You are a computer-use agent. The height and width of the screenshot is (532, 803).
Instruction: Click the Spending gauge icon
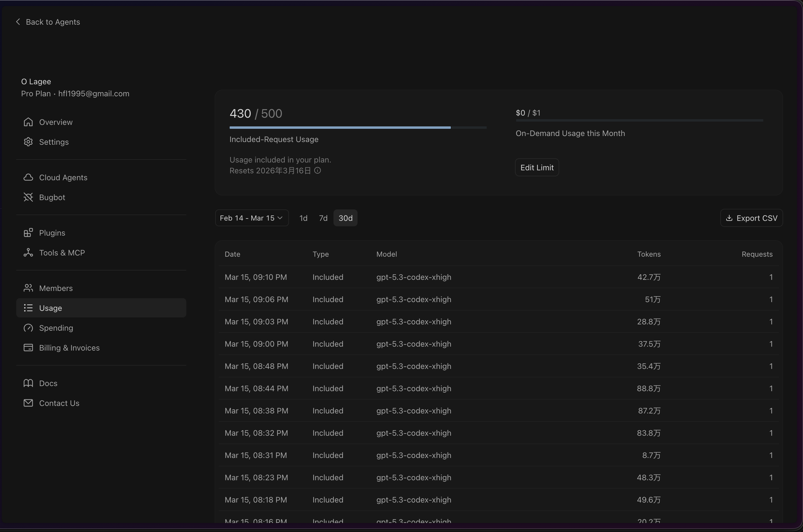coord(28,328)
